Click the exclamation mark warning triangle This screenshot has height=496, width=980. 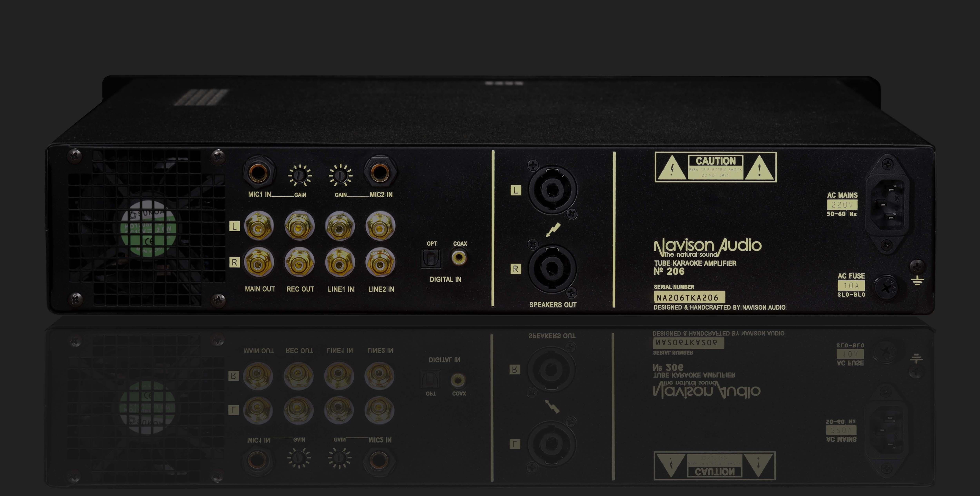coord(759,168)
